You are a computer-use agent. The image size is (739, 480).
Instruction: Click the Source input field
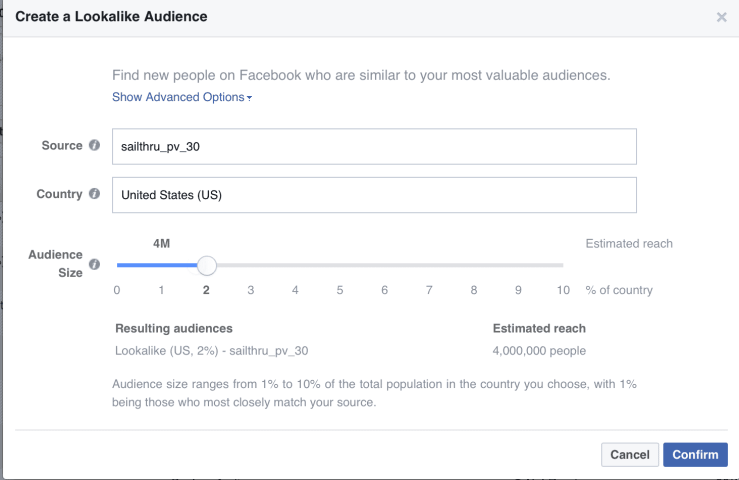pos(374,147)
